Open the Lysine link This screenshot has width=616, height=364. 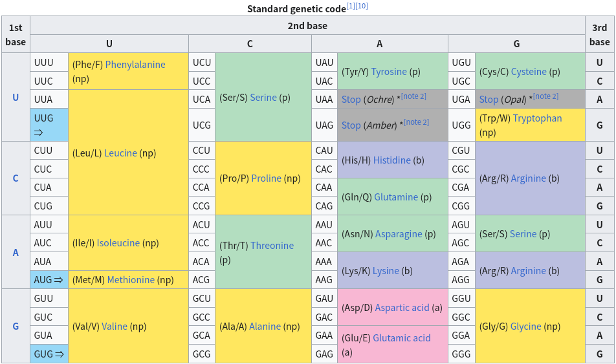tap(386, 271)
